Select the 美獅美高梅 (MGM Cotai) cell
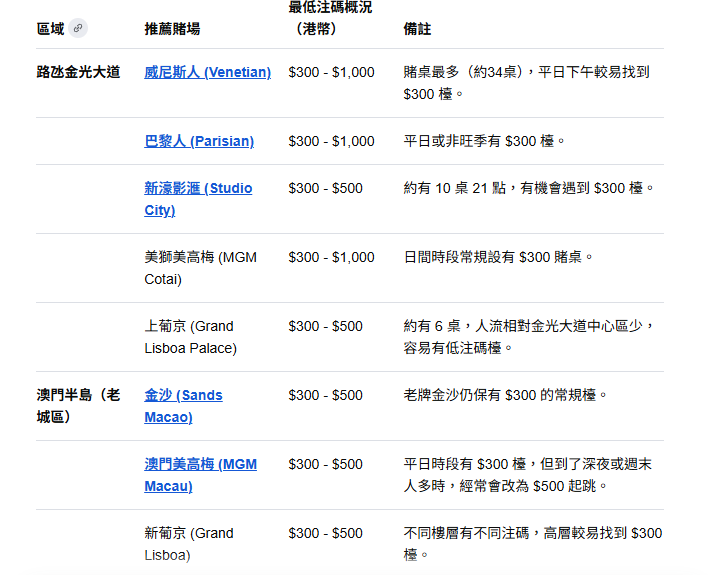 201,268
